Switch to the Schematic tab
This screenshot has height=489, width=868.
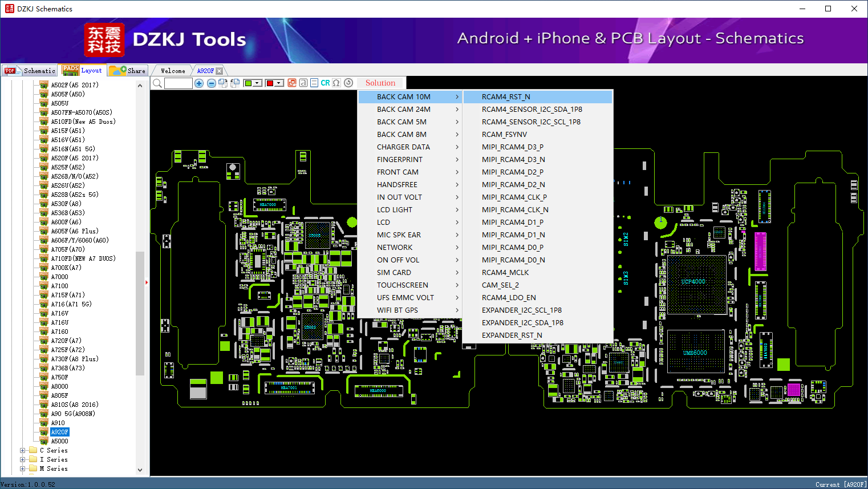click(30, 71)
